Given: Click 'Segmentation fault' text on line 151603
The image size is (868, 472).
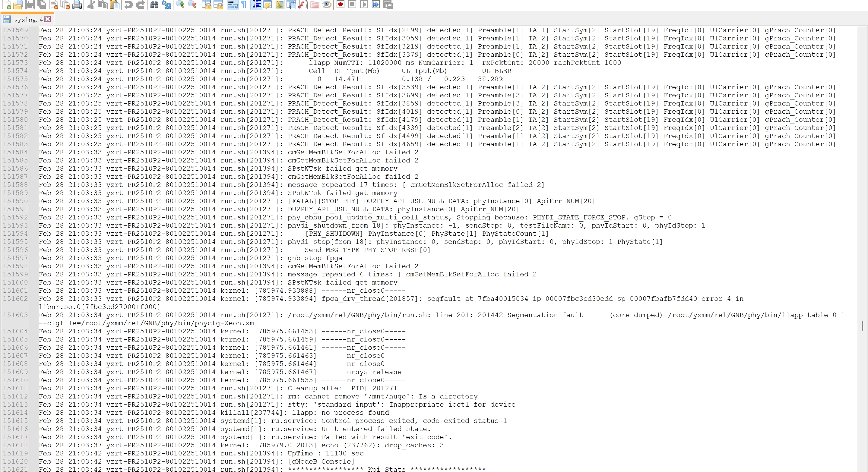Looking at the screenshot, I should click(545, 315).
